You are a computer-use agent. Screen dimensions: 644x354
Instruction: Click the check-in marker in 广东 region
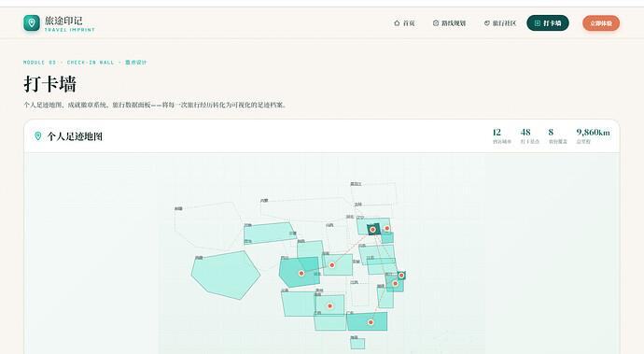371,322
